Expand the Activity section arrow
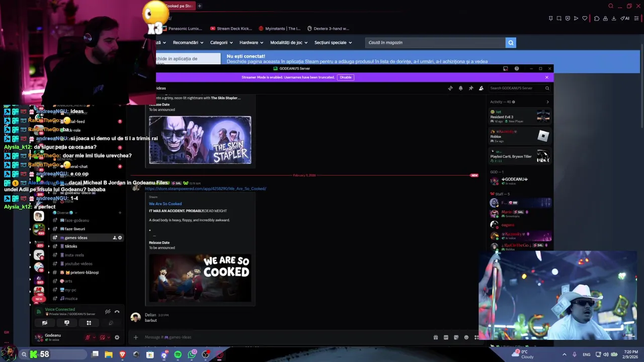 547,102
